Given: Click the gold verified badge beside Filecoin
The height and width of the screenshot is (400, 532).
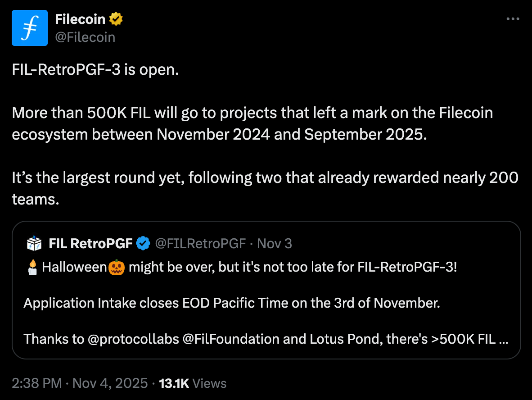Looking at the screenshot, I should pyautogui.click(x=116, y=19).
